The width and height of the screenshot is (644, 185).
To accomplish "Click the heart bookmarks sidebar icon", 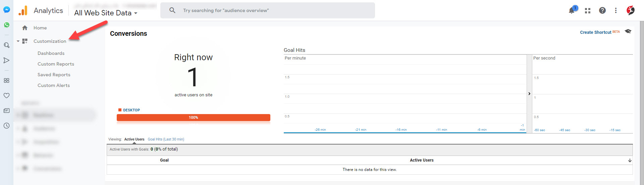I will [x=6, y=95].
